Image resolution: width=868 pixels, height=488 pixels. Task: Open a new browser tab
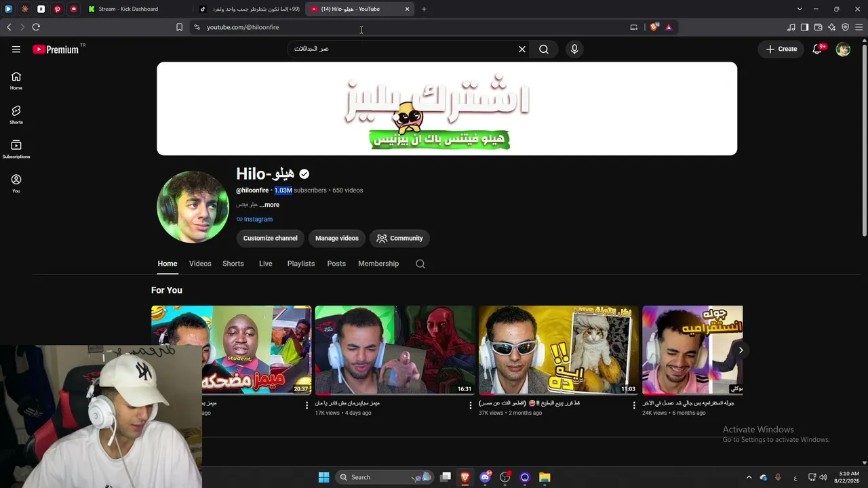coord(424,9)
